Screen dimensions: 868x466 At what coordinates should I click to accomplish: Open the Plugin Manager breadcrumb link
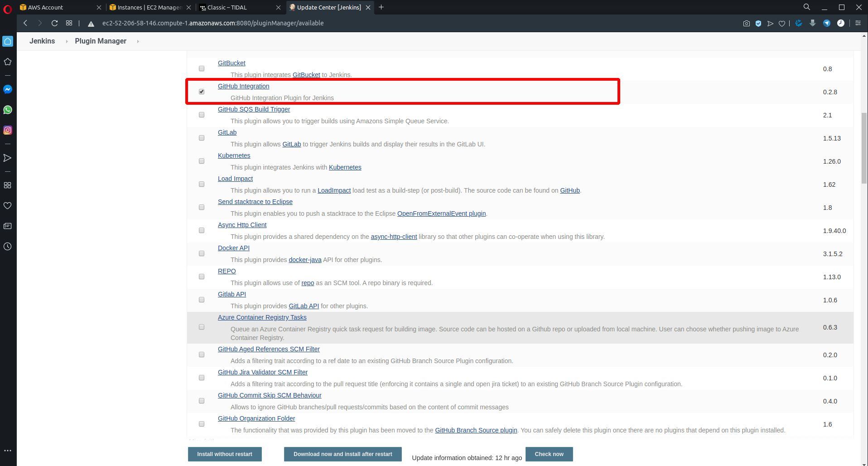pos(101,41)
